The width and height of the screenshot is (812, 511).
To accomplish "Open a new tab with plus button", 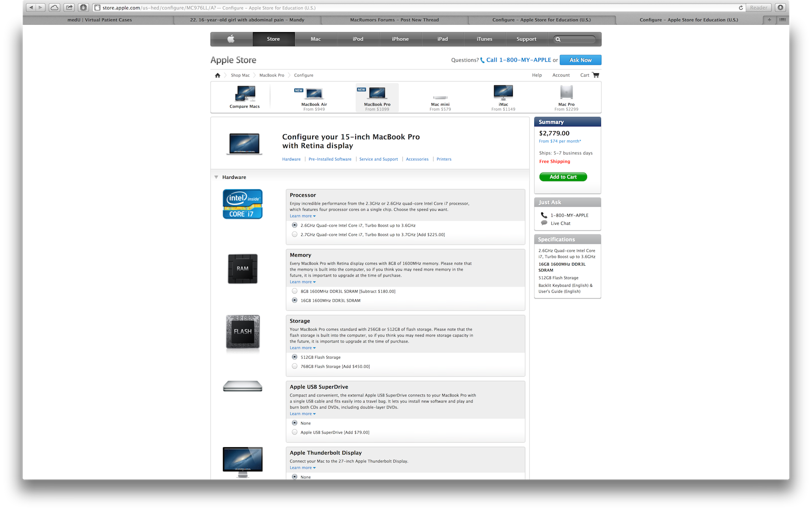I will pos(769,20).
